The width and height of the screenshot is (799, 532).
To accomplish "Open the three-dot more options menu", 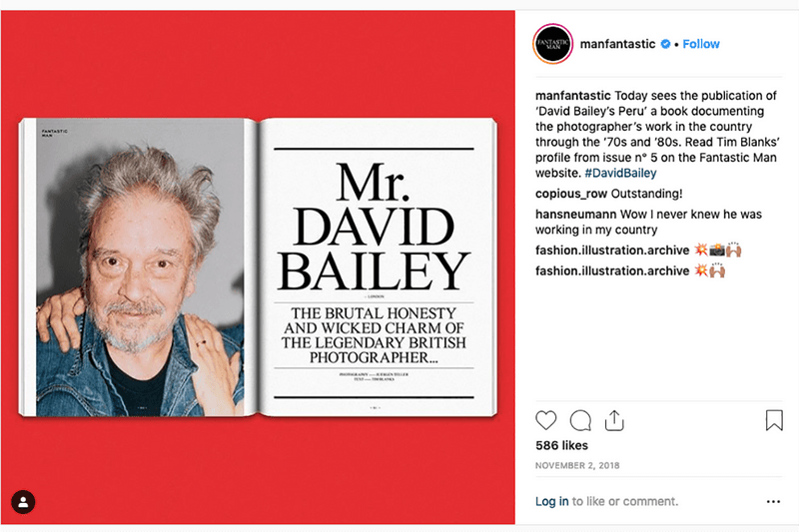I will pos(773,501).
